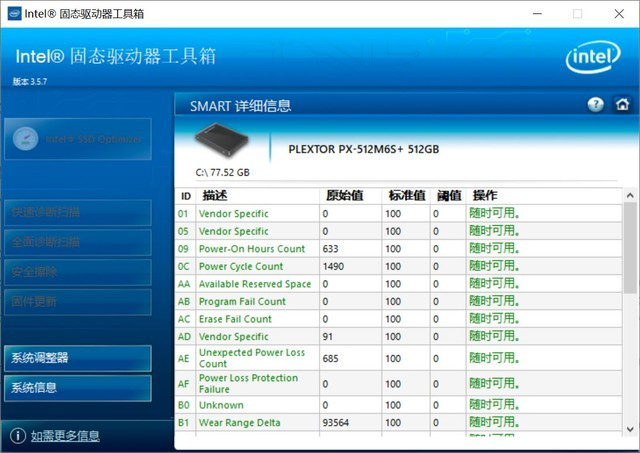
Task: Open 系统调整器 from the sidebar
Action: pyautogui.click(x=77, y=358)
